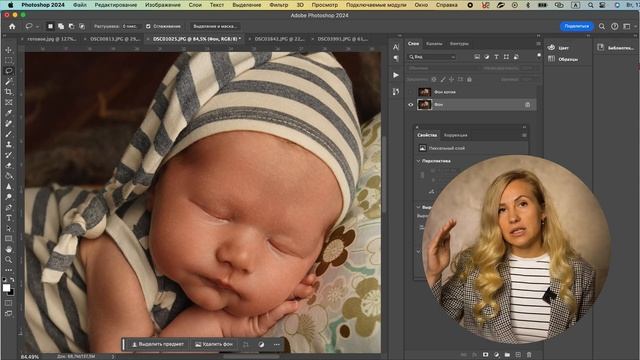640x360 pixels.
Task: Click the Home icon in options bar
Action: coord(12,26)
